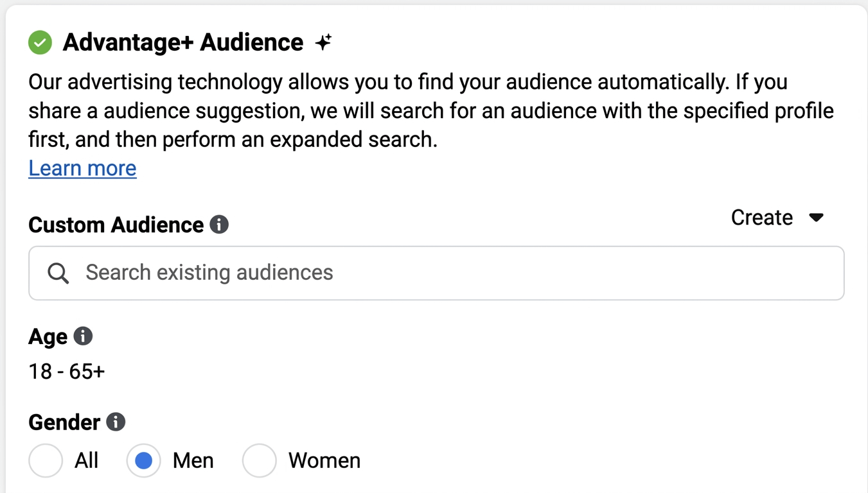Open the Create audience menu text
Image resolution: width=868 pixels, height=493 pixels.
(761, 218)
